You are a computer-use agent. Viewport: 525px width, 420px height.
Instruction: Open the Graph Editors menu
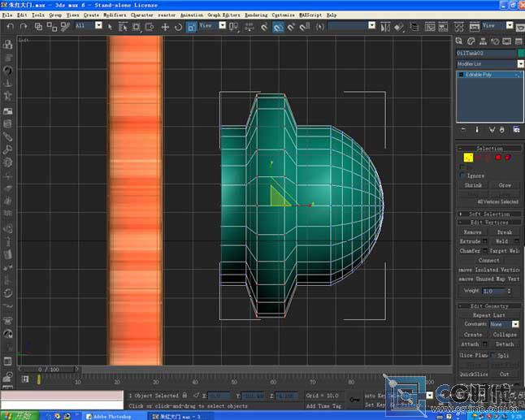[223, 15]
